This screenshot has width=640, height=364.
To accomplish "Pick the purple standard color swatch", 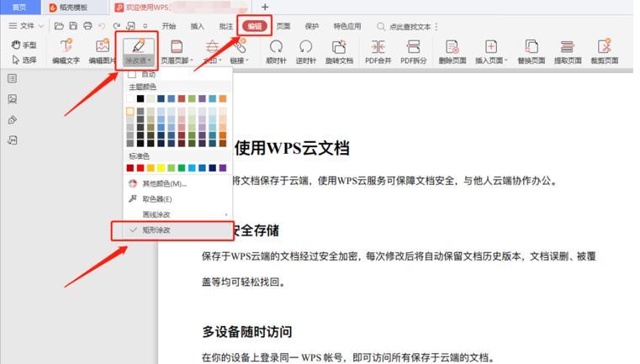I will click(x=223, y=168).
